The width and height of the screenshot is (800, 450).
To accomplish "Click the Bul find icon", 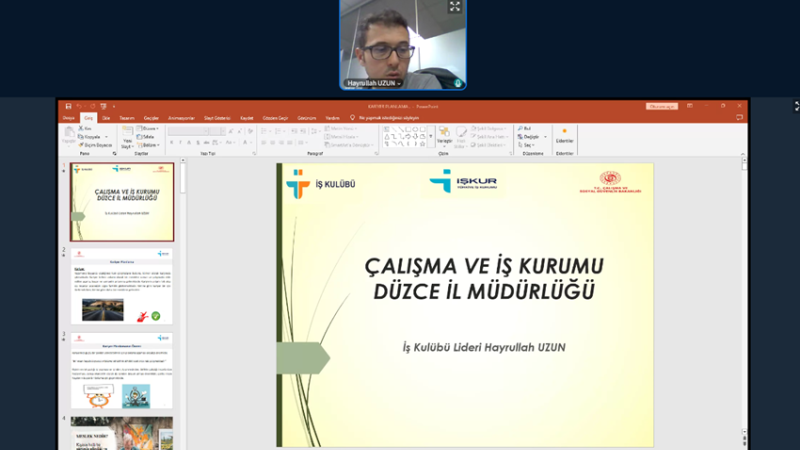I will pyautogui.click(x=525, y=129).
